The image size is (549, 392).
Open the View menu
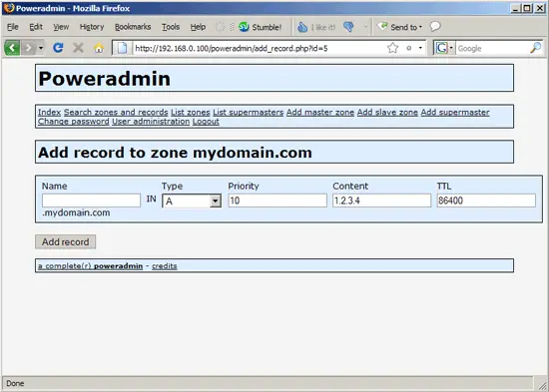click(61, 27)
